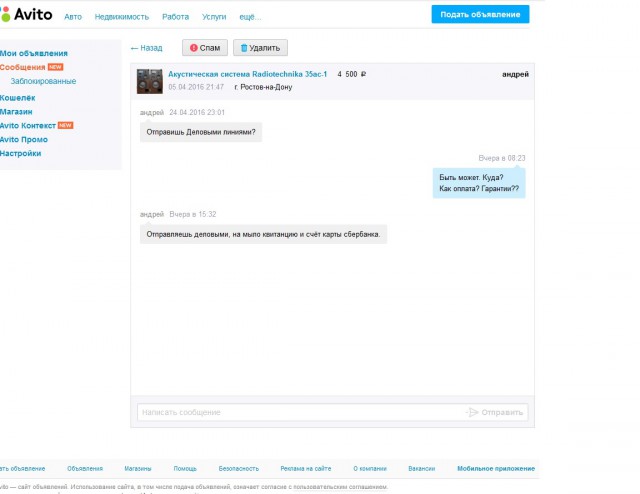Click the trash can delete icon

(x=244, y=48)
